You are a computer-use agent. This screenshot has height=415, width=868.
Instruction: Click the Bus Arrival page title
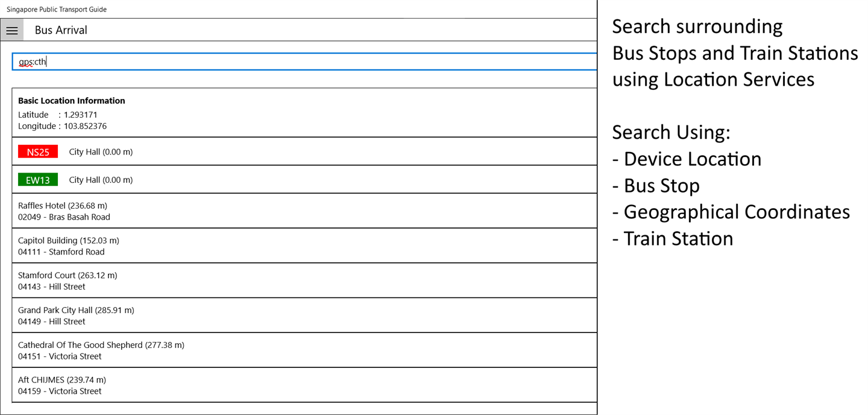click(61, 30)
